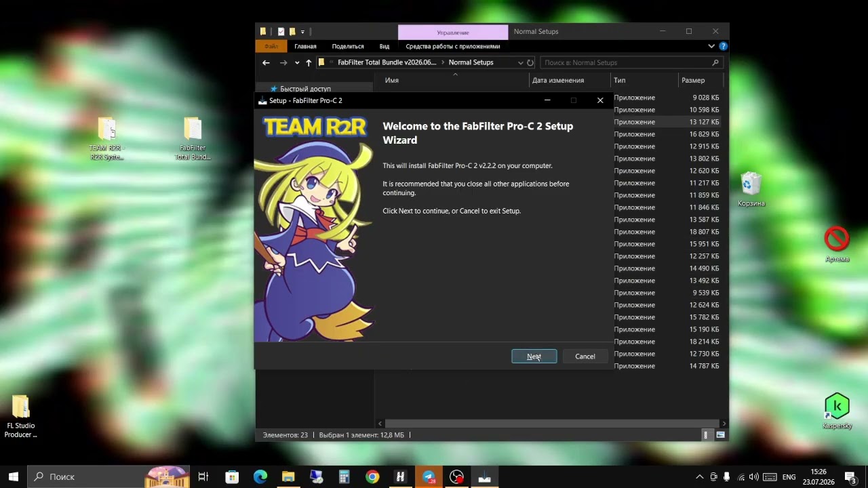Open the volume control in system tray

pos(754,476)
